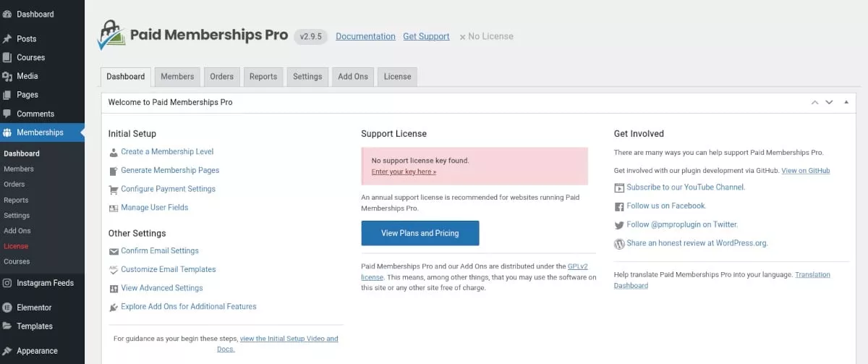The width and height of the screenshot is (868, 364).
Task: Open the Add Ons tab
Action: click(x=353, y=77)
